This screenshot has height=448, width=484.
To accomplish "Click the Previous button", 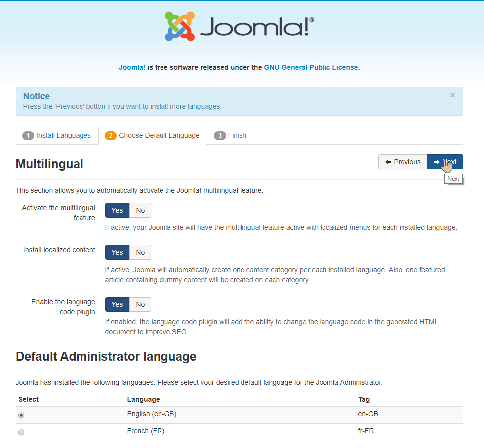I will pos(403,162).
